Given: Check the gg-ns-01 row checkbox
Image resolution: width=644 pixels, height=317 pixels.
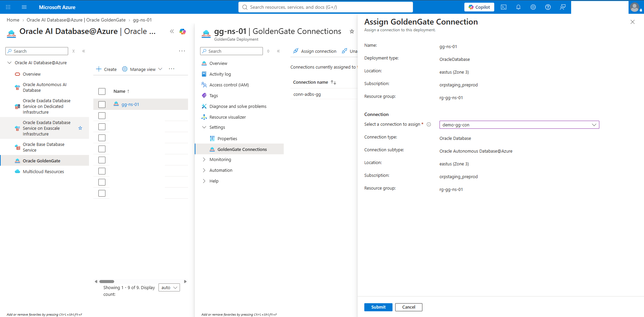Looking at the screenshot, I should [102, 105].
